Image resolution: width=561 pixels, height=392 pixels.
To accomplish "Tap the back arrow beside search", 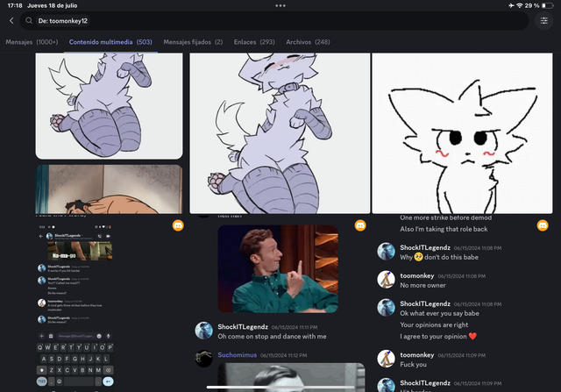I will point(11,21).
